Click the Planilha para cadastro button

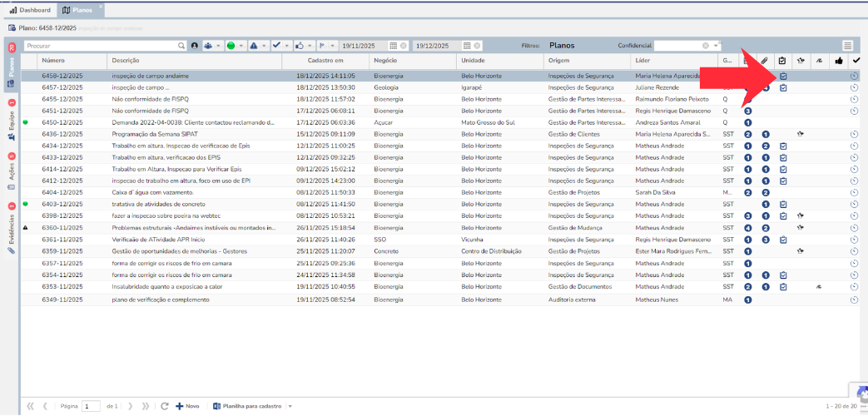pos(248,406)
